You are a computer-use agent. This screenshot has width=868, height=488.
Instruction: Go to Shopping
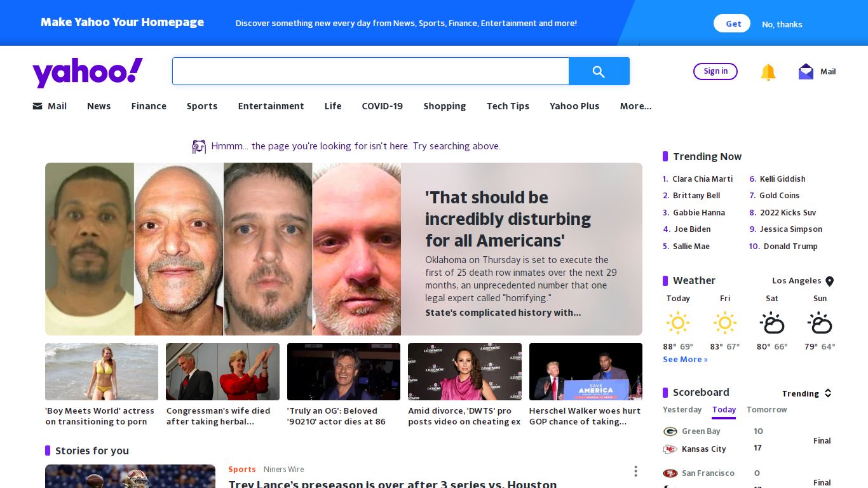445,106
